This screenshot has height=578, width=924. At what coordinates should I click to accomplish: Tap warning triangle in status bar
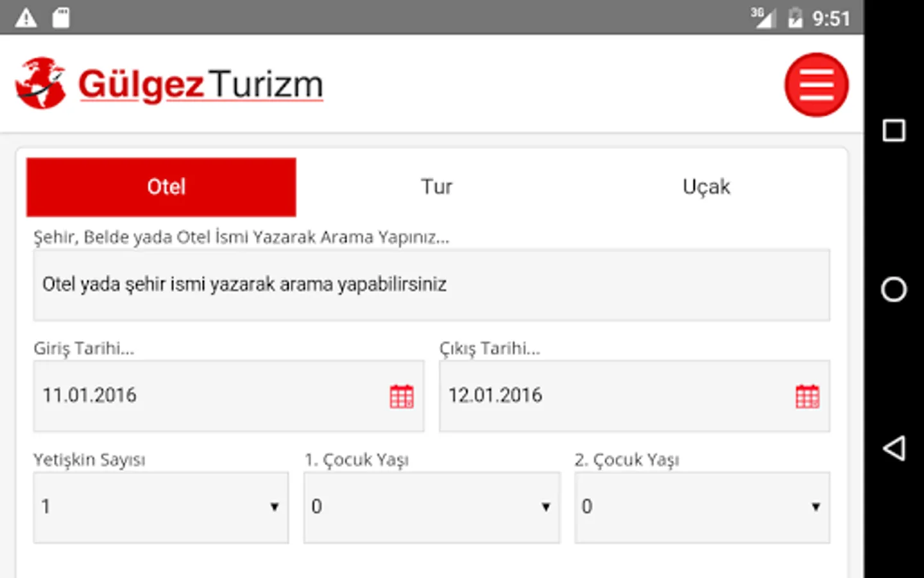pyautogui.click(x=26, y=17)
